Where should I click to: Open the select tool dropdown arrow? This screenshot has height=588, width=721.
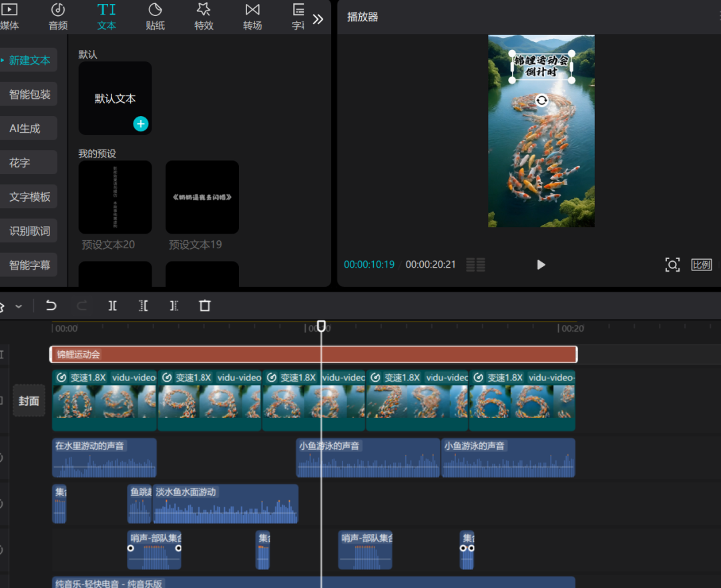tap(19, 306)
